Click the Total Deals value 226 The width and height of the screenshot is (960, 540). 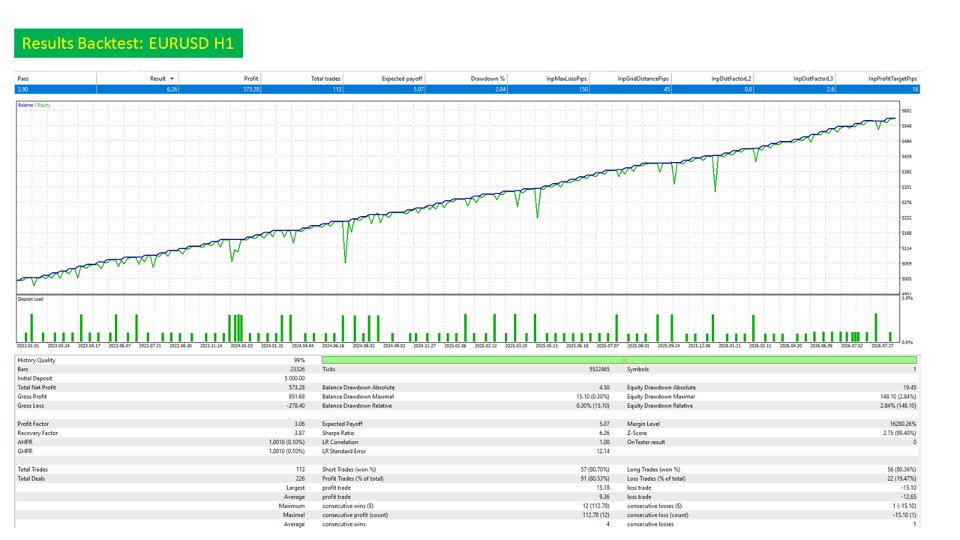coord(300,479)
